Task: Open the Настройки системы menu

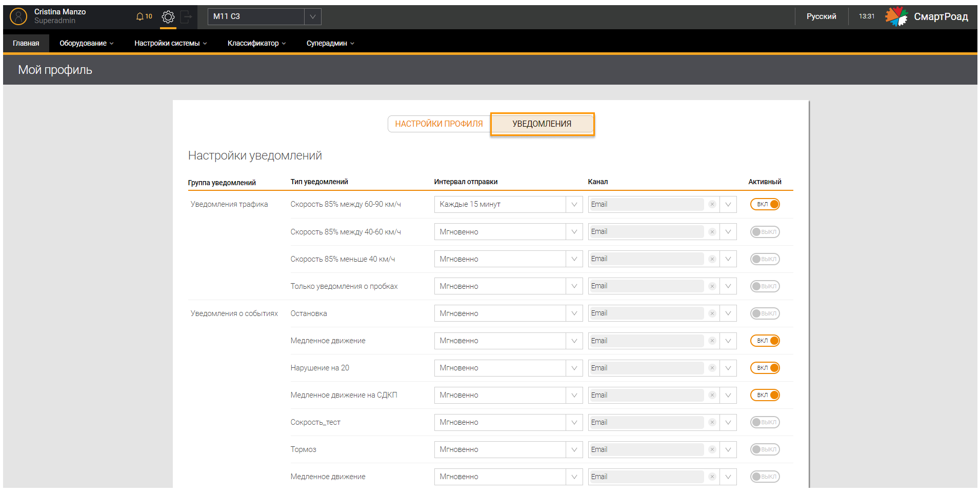Action: 170,43
